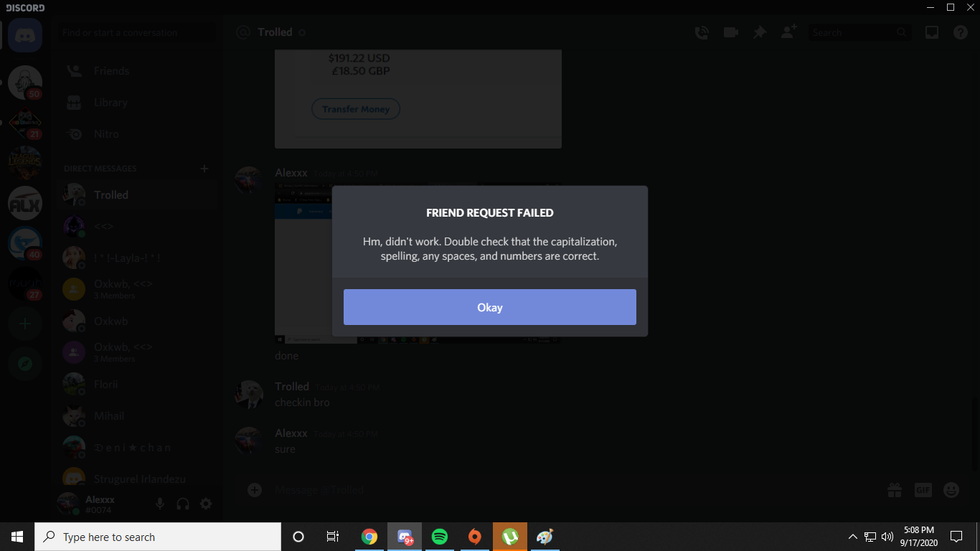Click the Transfer Money button in chat

point(356,109)
